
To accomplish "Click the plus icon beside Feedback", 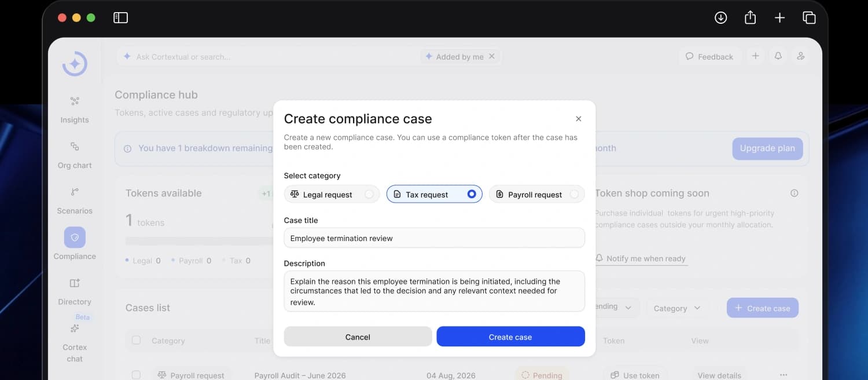I will pyautogui.click(x=755, y=56).
